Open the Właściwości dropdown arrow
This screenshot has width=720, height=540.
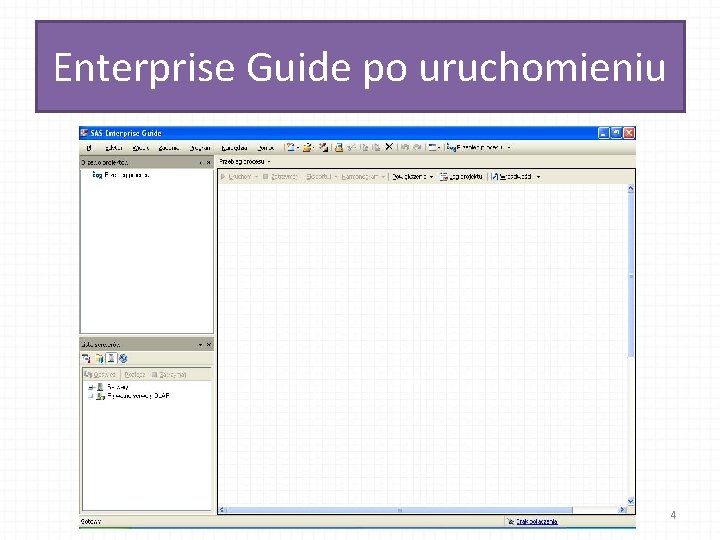click(x=538, y=177)
